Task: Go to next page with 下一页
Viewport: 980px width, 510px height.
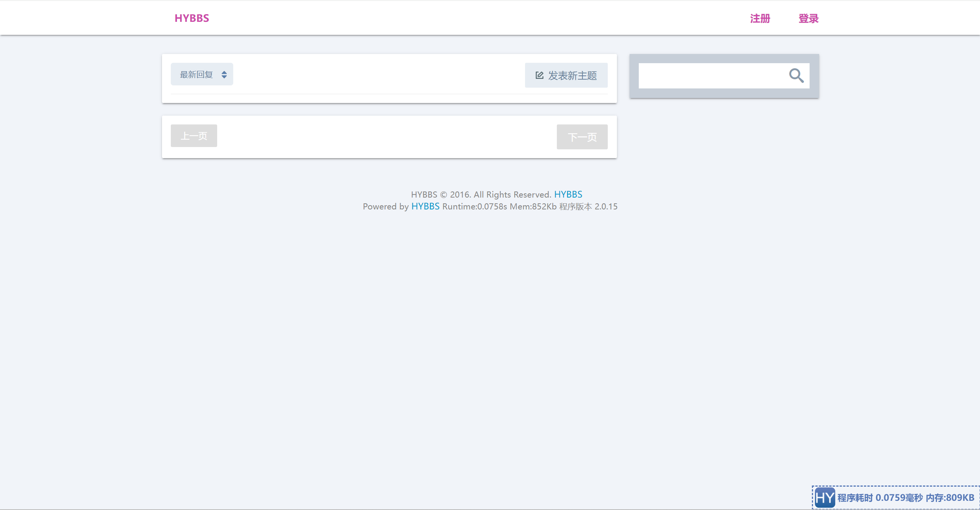Action: pos(582,137)
